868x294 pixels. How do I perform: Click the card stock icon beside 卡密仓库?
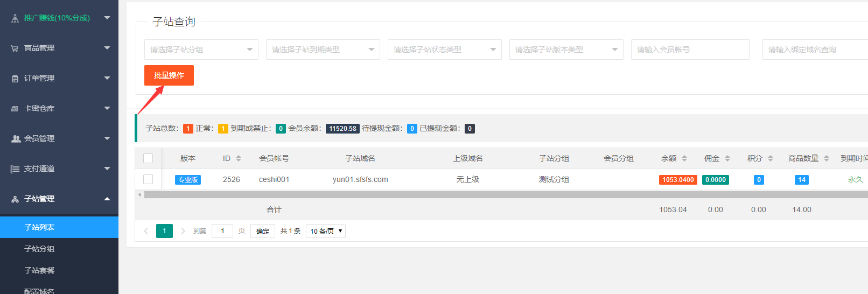click(15, 109)
